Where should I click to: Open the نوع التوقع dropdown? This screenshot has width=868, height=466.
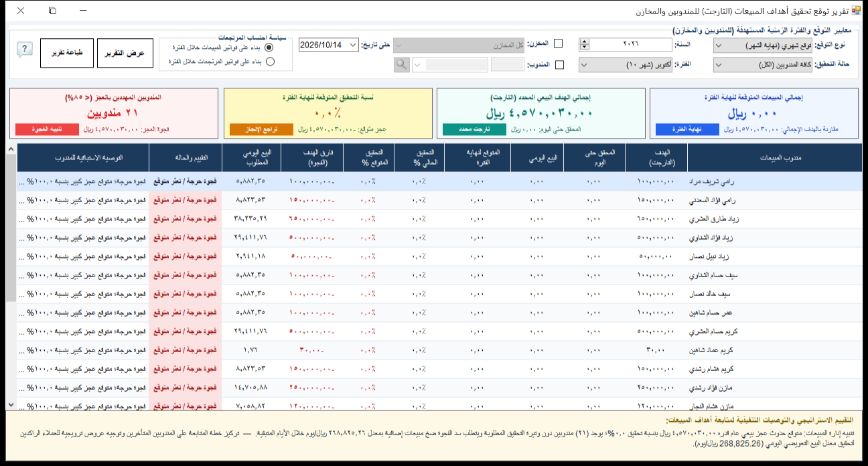(762, 45)
